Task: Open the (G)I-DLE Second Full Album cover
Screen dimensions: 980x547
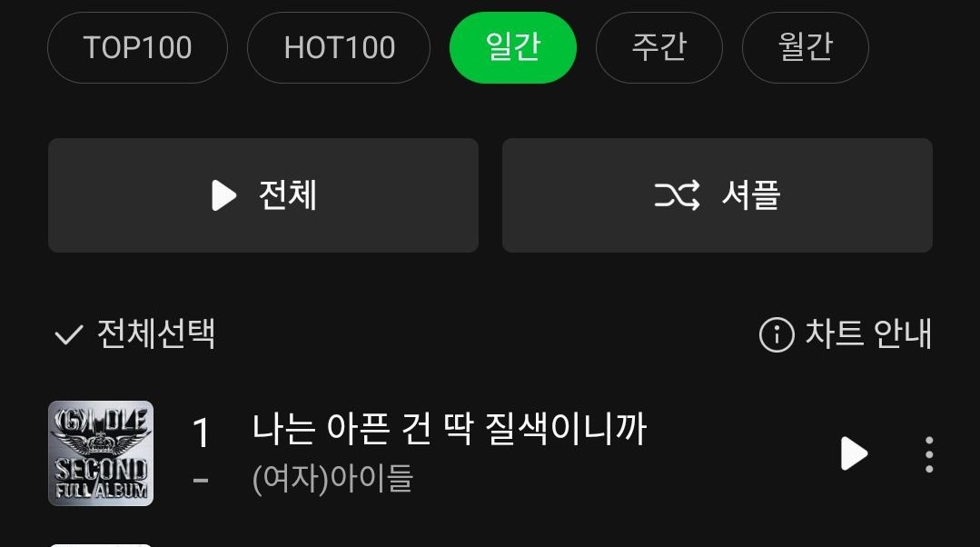Action: pyautogui.click(x=101, y=453)
